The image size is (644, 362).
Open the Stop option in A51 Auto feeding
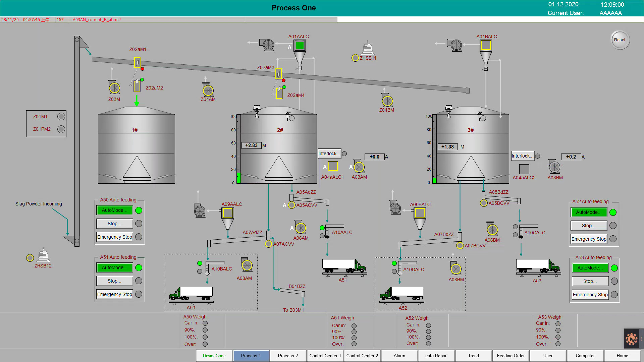115,281
